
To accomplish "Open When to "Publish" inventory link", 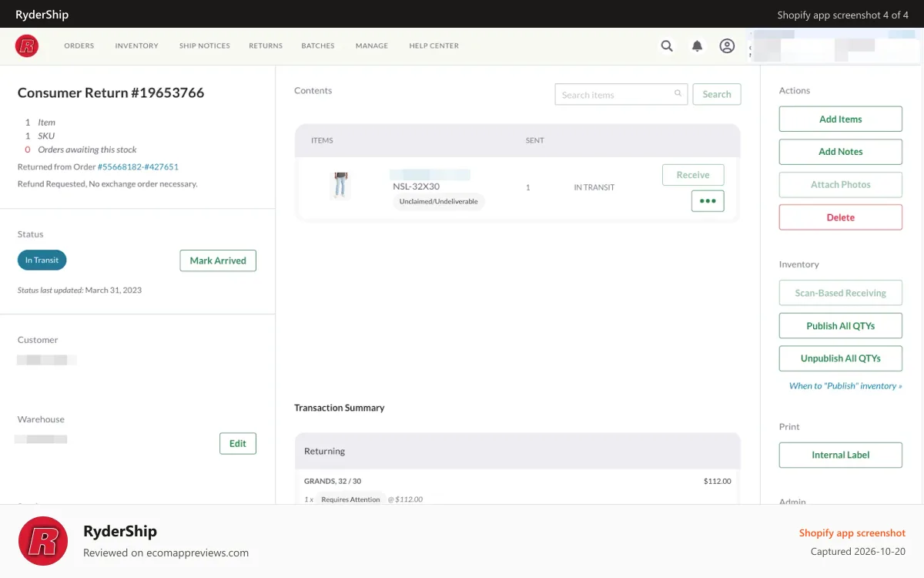I will pyautogui.click(x=845, y=386).
